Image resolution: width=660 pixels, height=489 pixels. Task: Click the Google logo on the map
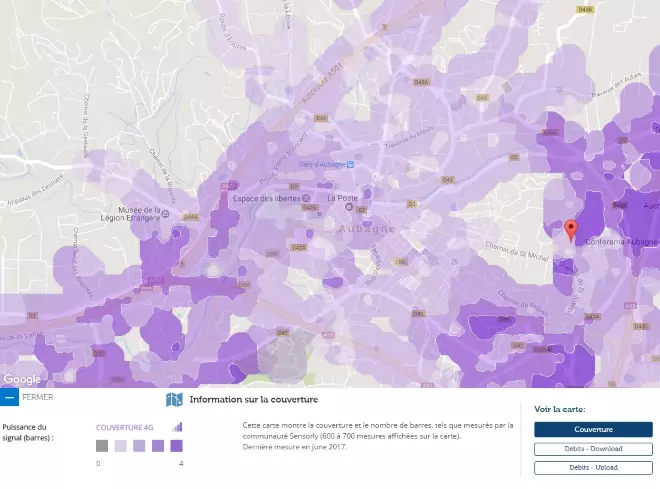pyautogui.click(x=22, y=379)
